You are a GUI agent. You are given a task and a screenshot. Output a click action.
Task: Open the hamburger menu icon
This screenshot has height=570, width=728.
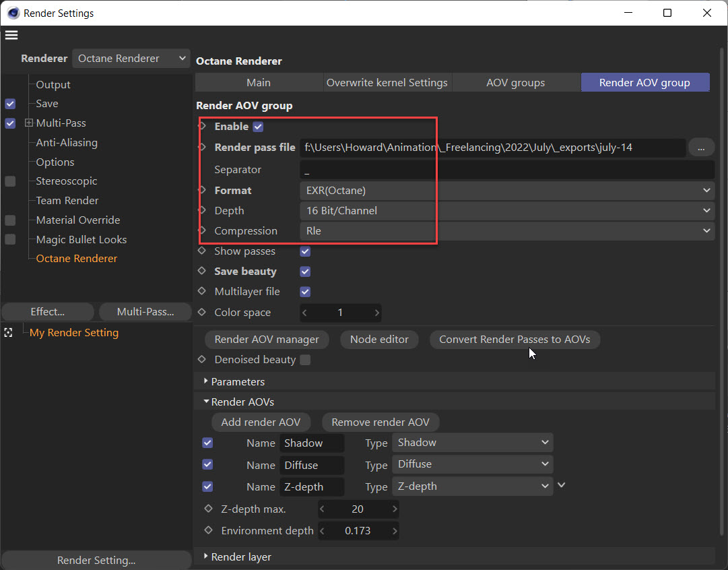11,35
